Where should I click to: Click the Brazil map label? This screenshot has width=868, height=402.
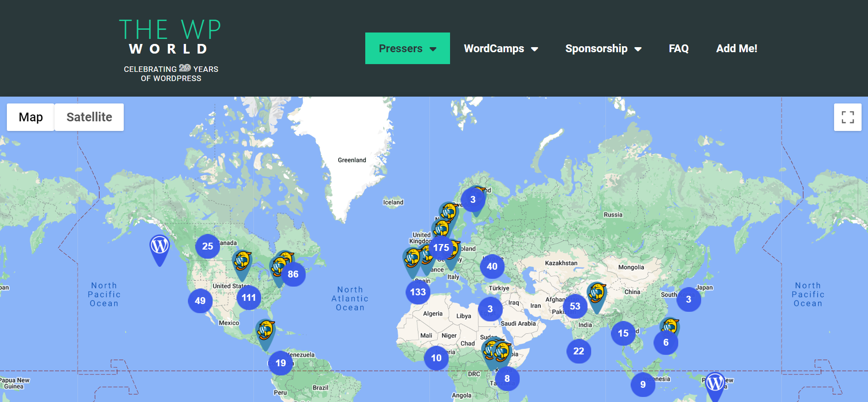320,388
